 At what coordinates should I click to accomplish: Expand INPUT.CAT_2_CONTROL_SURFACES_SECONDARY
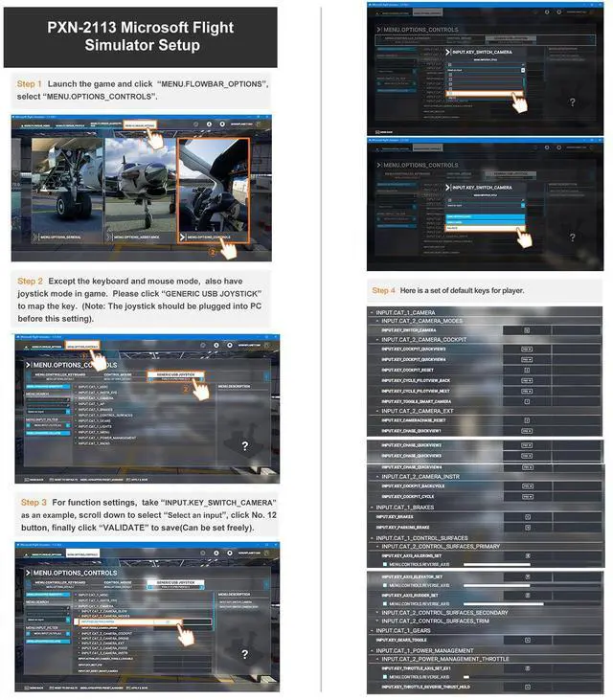(377, 613)
